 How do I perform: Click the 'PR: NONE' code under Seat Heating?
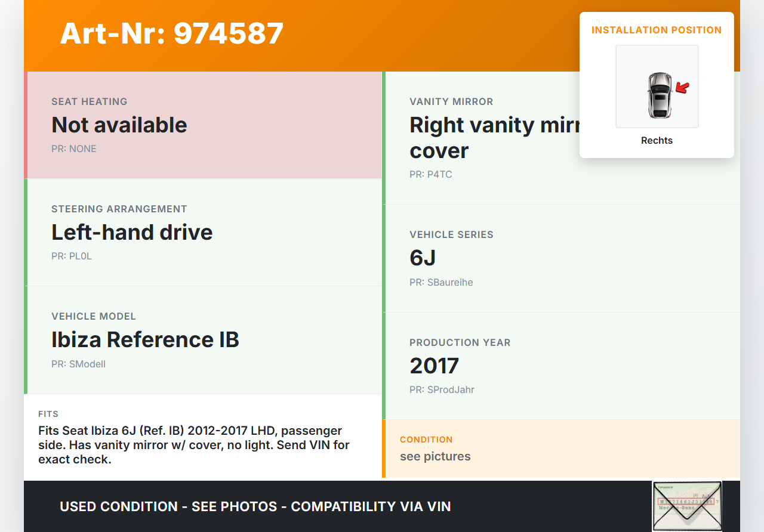[x=73, y=149]
